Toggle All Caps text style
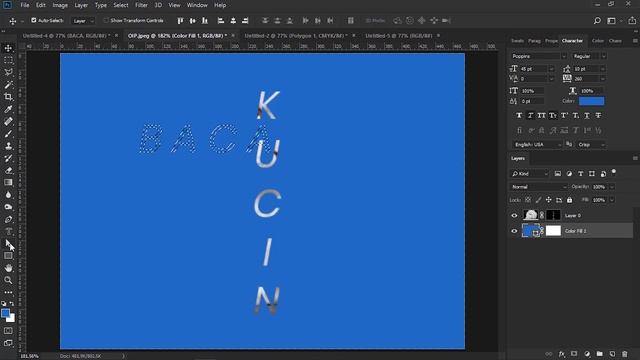This screenshot has width=640, height=360. tap(541, 116)
